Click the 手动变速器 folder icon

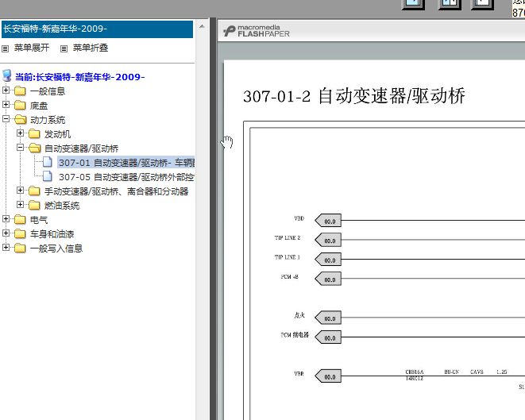tap(34, 191)
